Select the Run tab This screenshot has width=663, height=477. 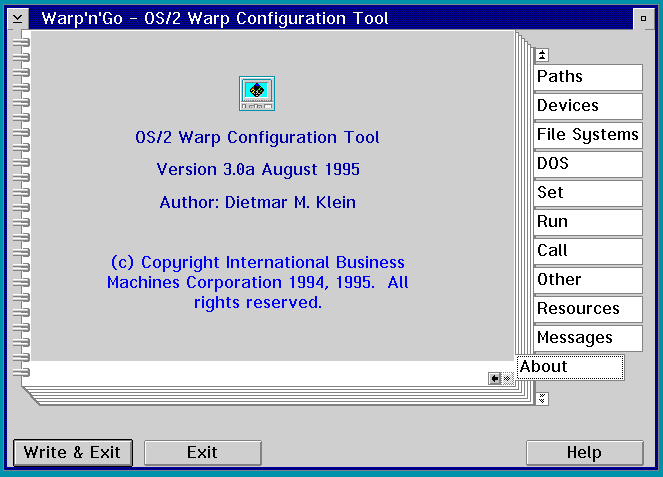[588, 222]
